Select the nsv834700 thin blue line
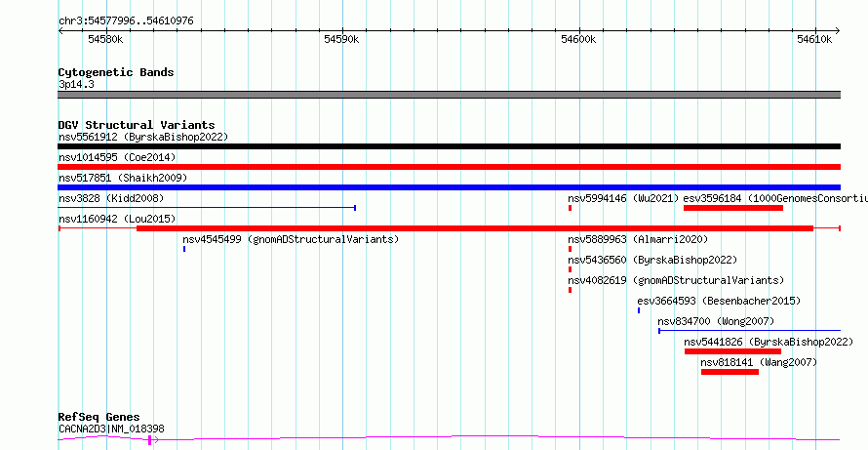The image size is (868, 450). [750, 331]
